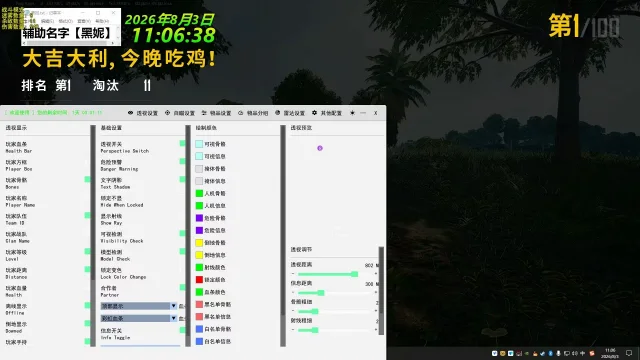This screenshot has width=640, height=360.
Task: Click the 中 input method indicator
Action: coord(582,353)
